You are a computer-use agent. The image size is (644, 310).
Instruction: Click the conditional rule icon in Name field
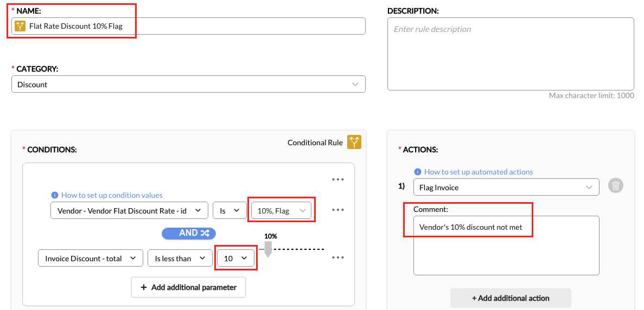click(20, 26)
